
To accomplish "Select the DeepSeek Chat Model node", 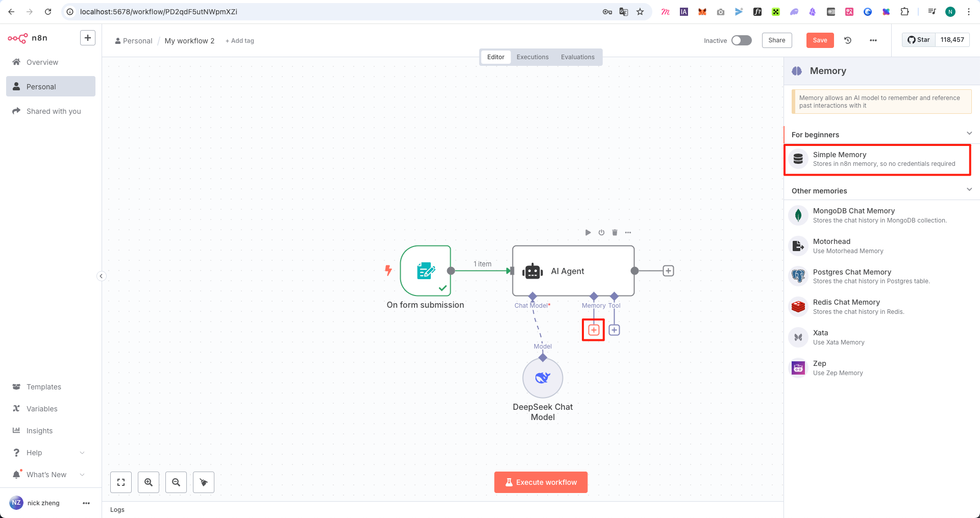I will (x=543, y=378).
